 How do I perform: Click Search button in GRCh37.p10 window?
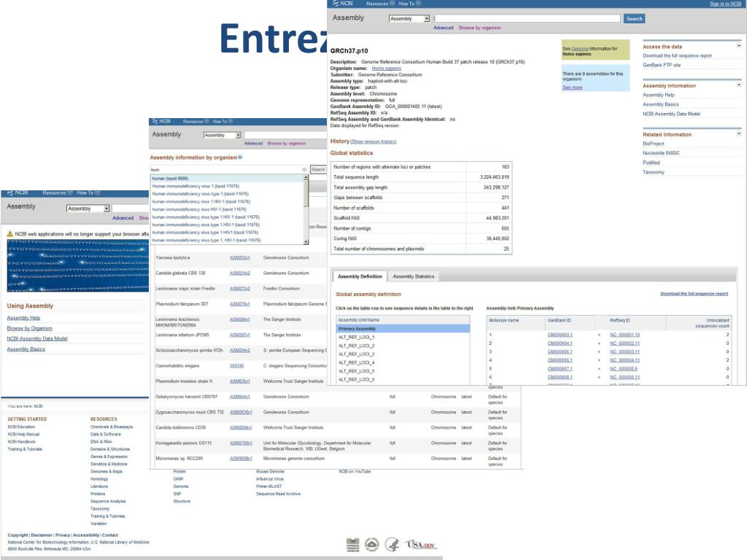(x=634, y=18)
